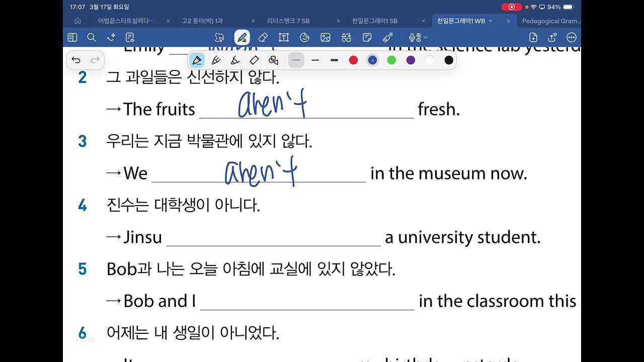The height and width of the screenshot is (362, 644).
Task: Open the share export icon
Action: click(552, 37)
